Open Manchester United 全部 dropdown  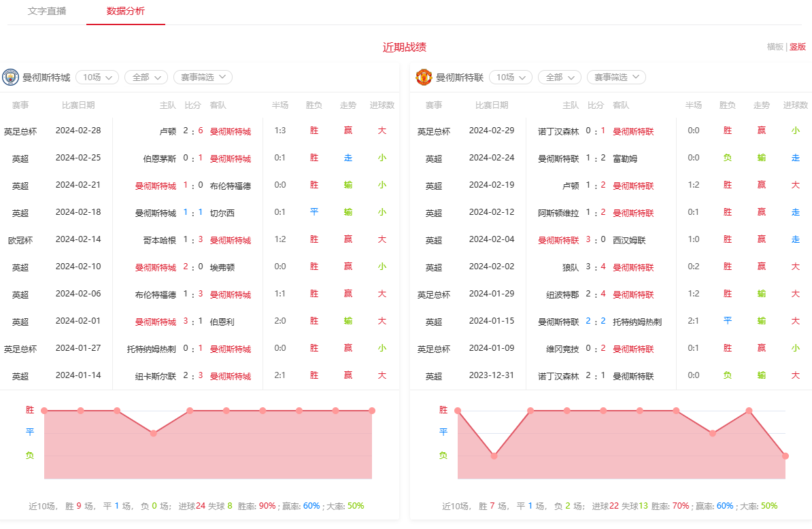(559, 77)
